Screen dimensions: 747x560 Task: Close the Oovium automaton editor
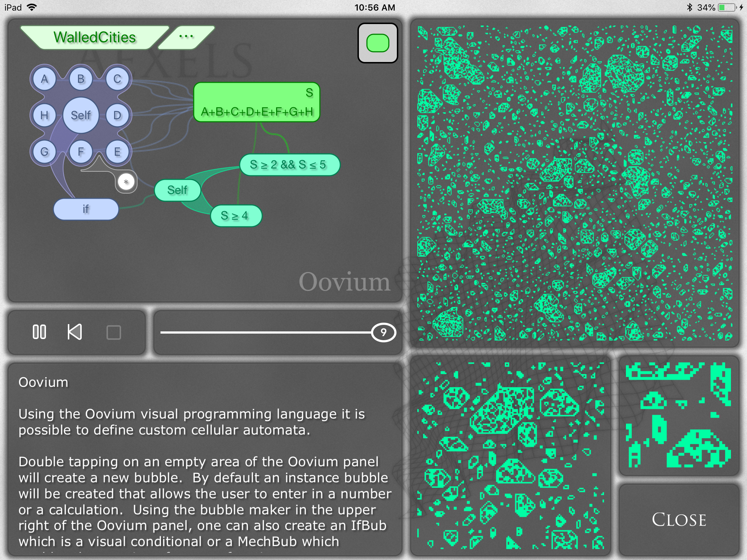(x=679, y=520)
